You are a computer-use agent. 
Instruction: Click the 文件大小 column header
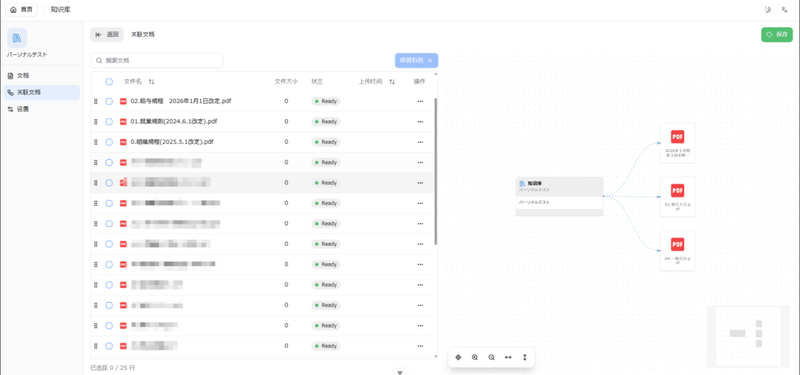point(286,82)
